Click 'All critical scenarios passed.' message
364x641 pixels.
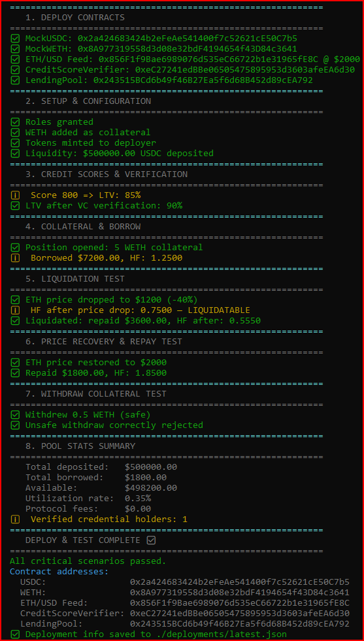click(88, 561)
